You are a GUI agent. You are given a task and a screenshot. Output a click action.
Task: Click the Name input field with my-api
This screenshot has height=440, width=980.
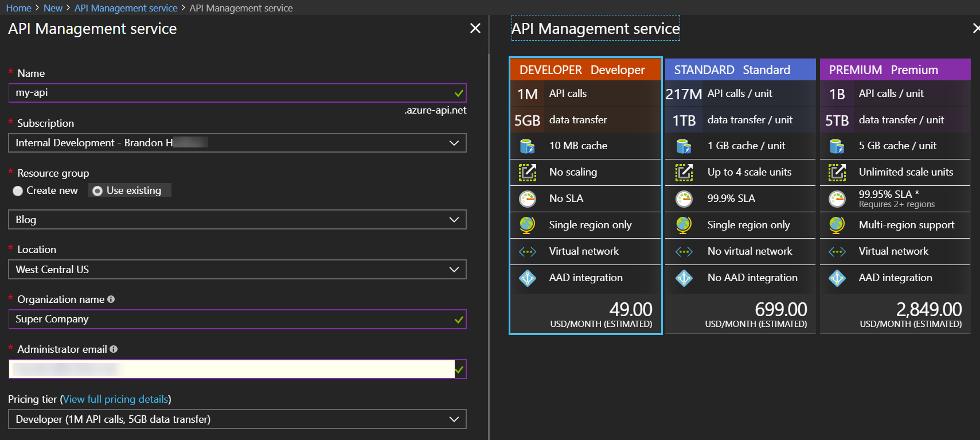click(237, 93)
